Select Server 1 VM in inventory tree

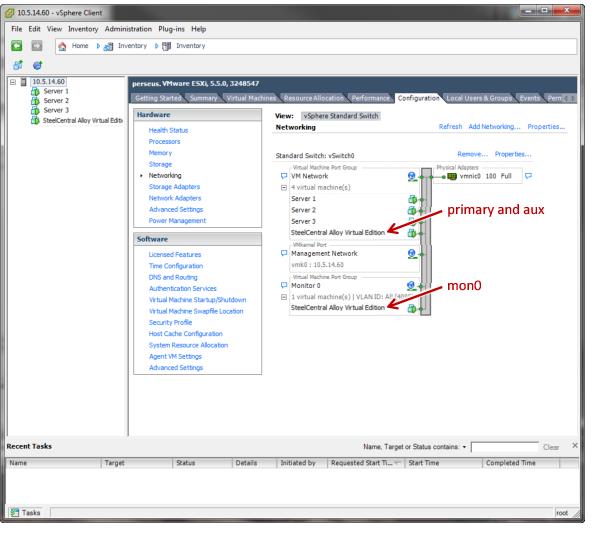56,91
